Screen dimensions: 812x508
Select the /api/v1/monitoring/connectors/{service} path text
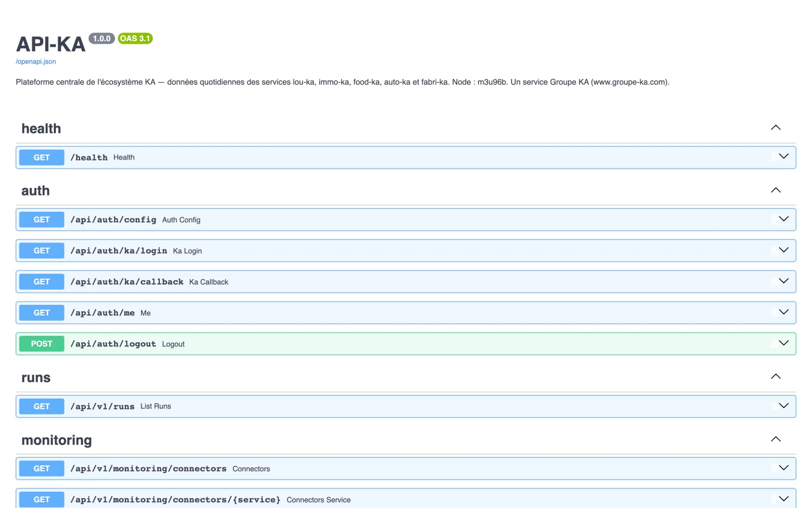tap(176, 499)
